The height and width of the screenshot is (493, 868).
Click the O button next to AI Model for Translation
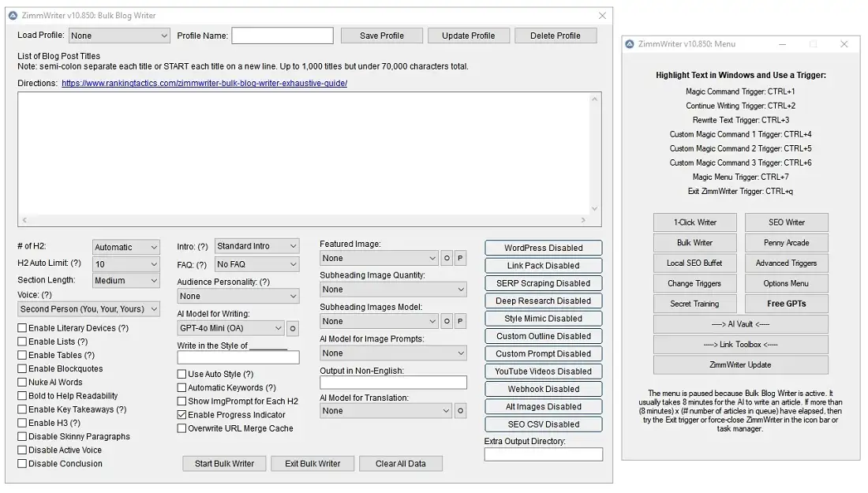(x=461, y=411)
